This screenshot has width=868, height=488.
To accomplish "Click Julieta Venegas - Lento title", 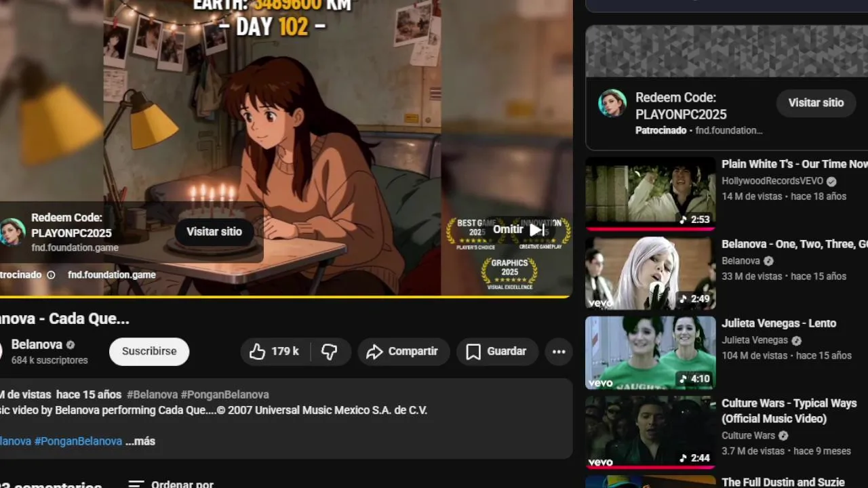I will click(778, 323).
